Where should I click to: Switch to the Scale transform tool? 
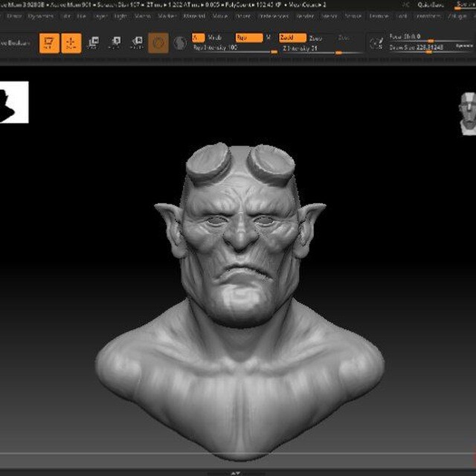click(115, 43)
